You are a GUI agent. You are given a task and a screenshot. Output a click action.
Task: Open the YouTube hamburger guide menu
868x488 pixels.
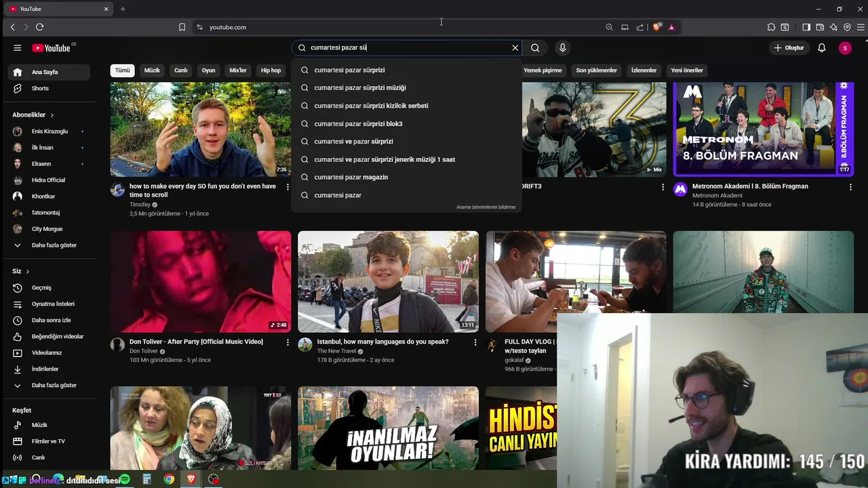click(18, 48)
